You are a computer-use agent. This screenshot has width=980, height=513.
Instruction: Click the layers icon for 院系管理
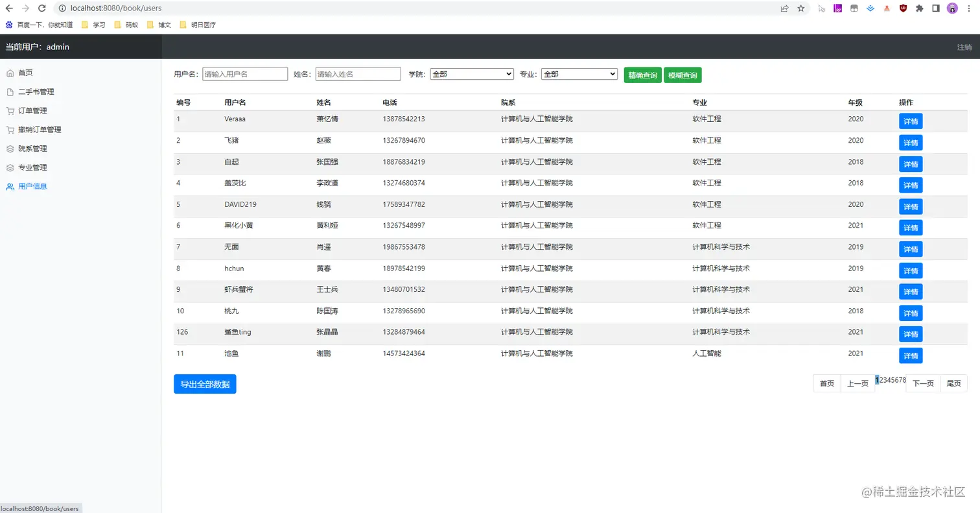(10, 149)
